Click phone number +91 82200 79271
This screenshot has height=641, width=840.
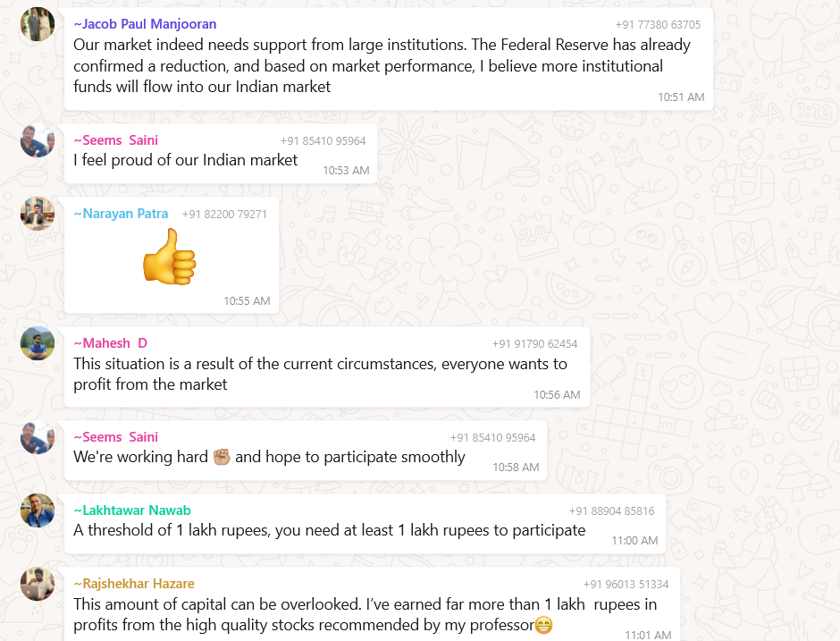[x=224, y=215]
